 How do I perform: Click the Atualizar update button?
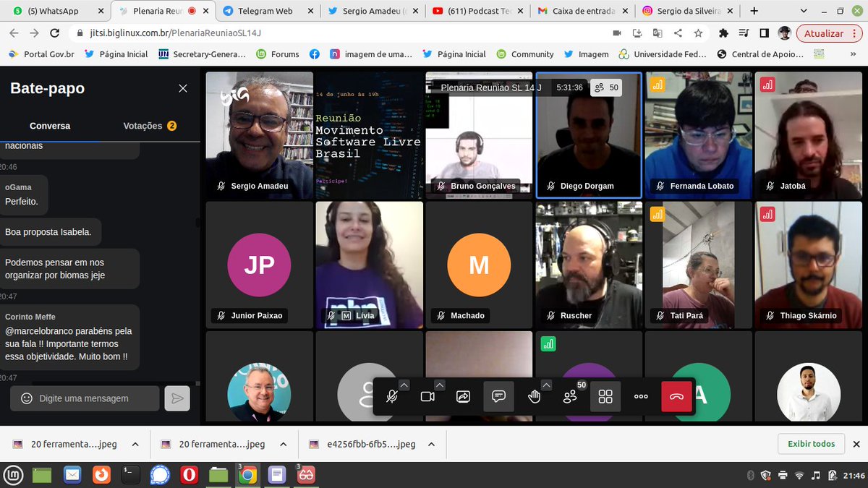coord(829,33)
